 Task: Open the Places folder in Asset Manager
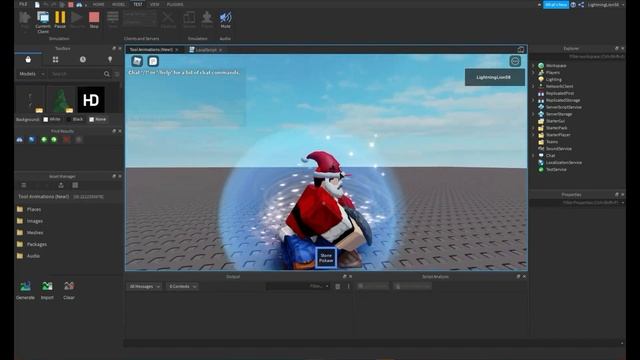(29, 209)
